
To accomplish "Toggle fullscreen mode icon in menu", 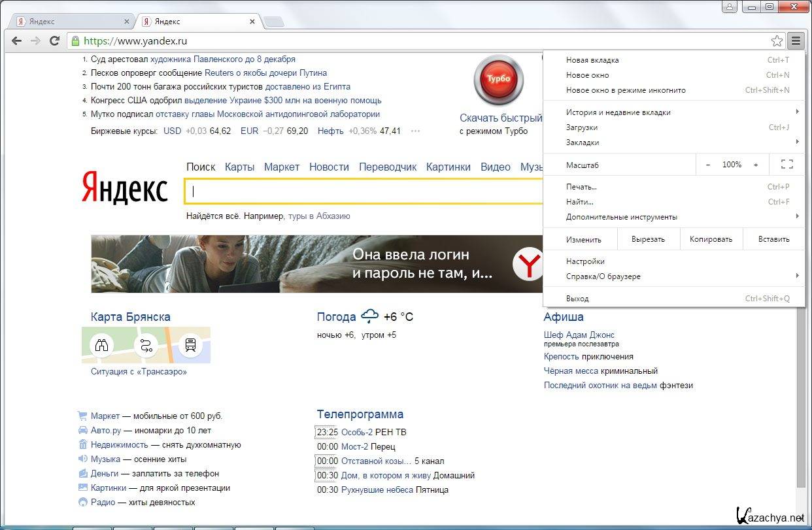I will (787, 165).
